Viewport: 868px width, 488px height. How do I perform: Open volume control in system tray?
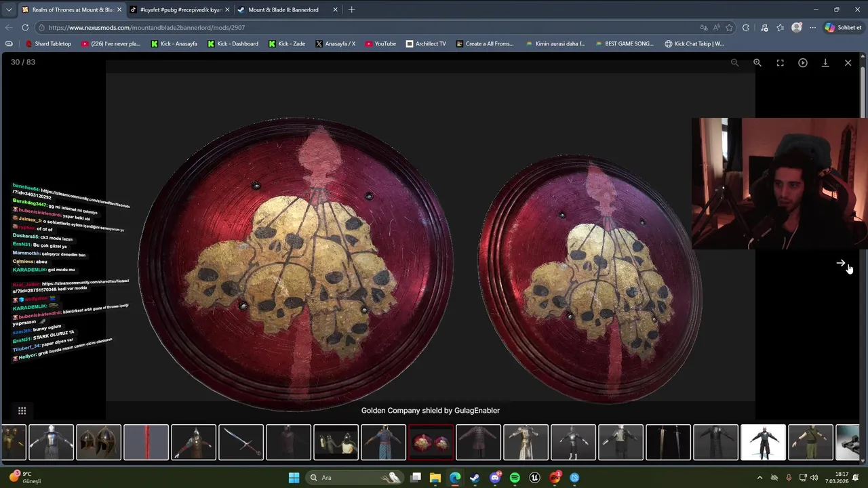[814, 478]
